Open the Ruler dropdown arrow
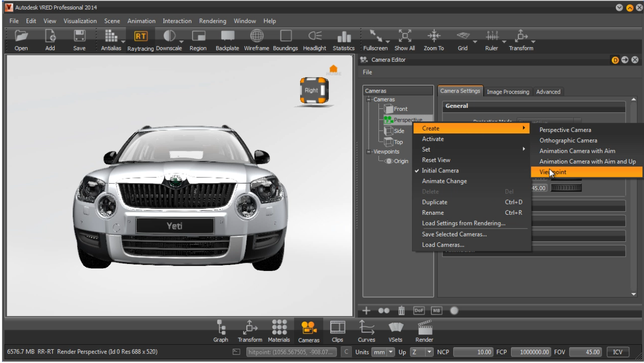 click(x=505, y=41)
